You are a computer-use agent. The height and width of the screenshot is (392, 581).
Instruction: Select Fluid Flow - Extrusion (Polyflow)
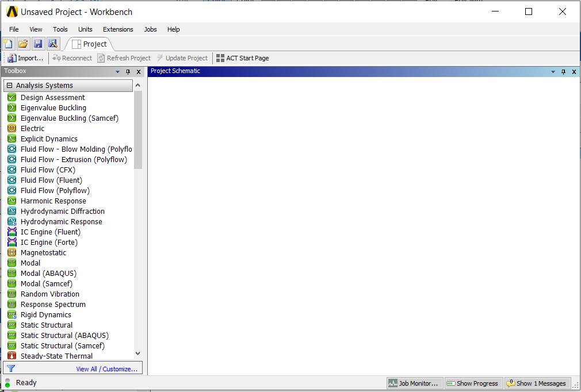74,160
